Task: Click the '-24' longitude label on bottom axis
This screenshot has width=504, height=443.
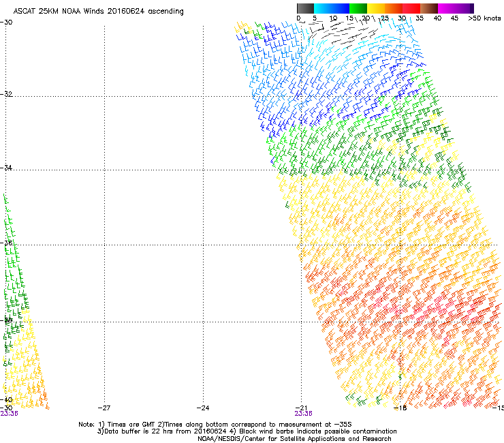Action: 203,408
